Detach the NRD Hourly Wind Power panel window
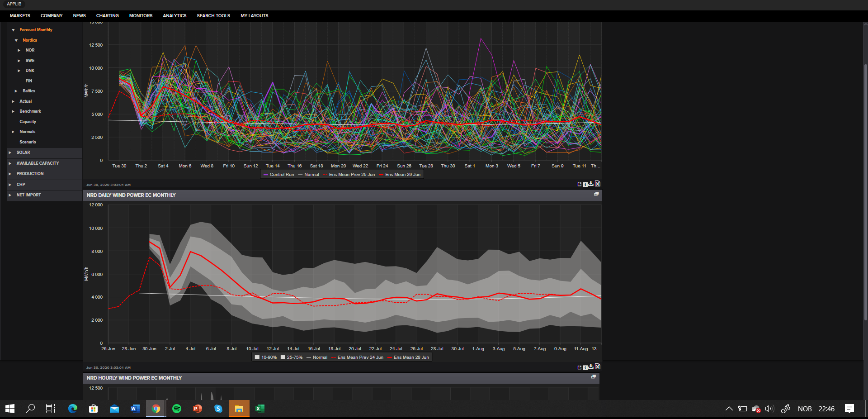Screen dimensions: 868x419 point(594,377)
